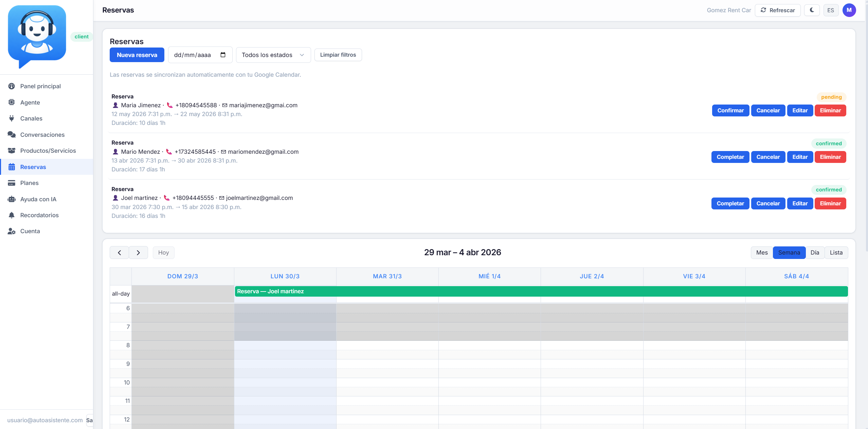
Task: Confirmar Maria Jimenez's pending reservation
Action: (730, 110)
